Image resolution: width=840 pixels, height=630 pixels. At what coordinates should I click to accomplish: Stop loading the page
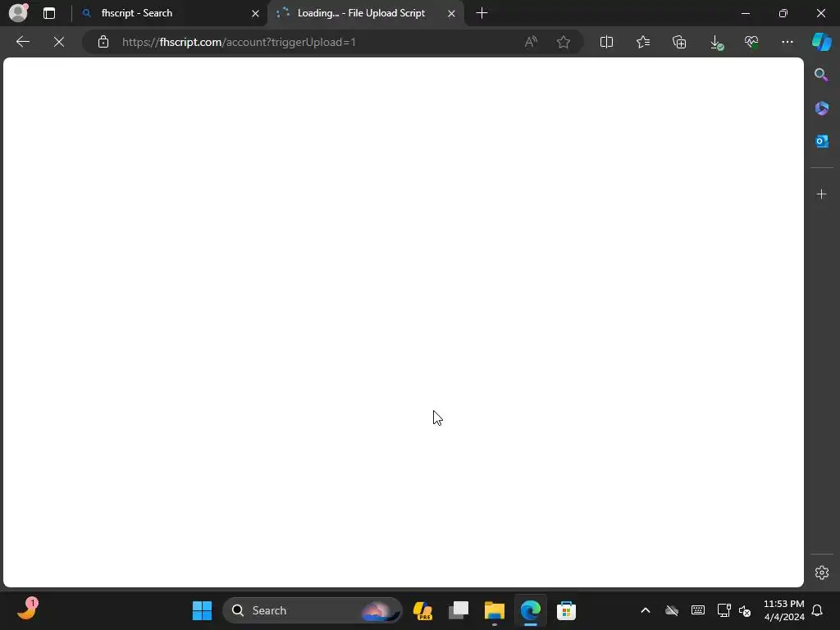click(x=59, y=42)
